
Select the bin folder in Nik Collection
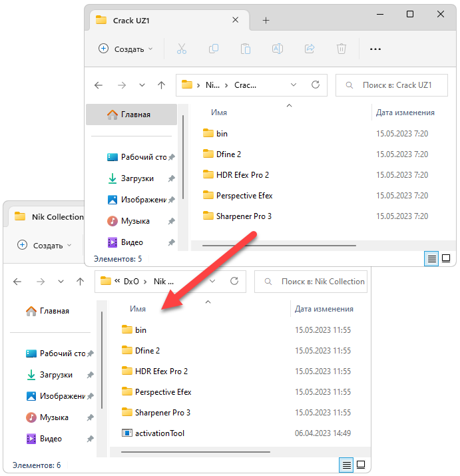pyautogui.click(x=134, y=330)
